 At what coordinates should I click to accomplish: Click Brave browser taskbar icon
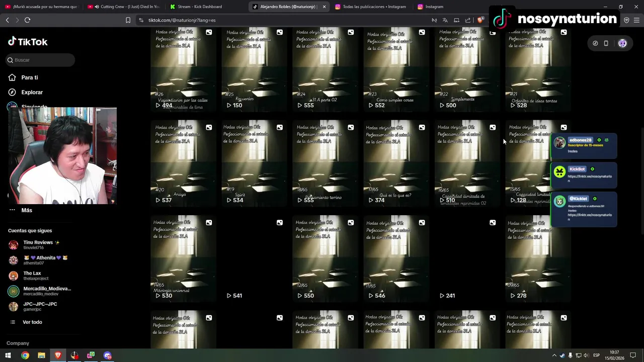pos(58,355)
